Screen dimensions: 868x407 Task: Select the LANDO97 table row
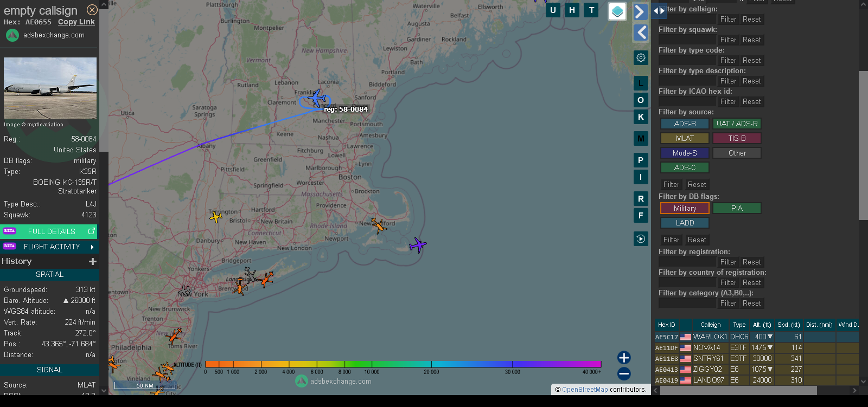(x=757, y=380)
